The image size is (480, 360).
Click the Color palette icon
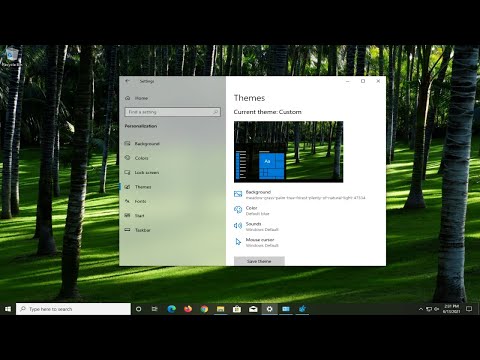(238, 210)
